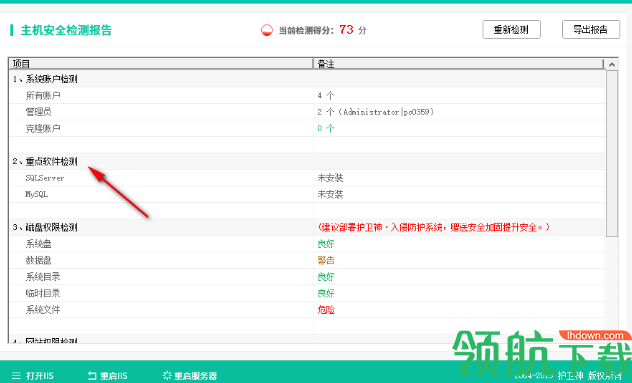Image resolution: width=632 pixels, height=383 pixels.
Task: Select the MySQL row
Action: 307,194
